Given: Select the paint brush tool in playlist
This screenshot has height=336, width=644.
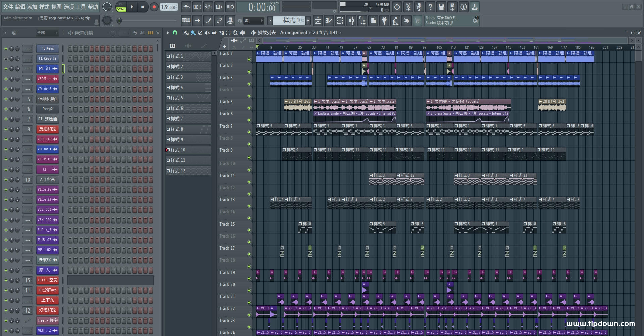Looking at the screenshot, I should tap(193, 33).
